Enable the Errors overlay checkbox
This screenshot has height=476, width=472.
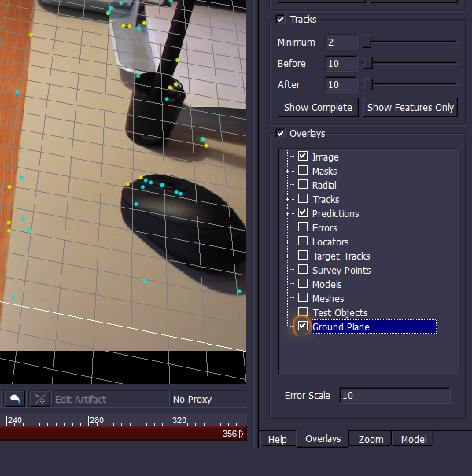coord(303,227)
